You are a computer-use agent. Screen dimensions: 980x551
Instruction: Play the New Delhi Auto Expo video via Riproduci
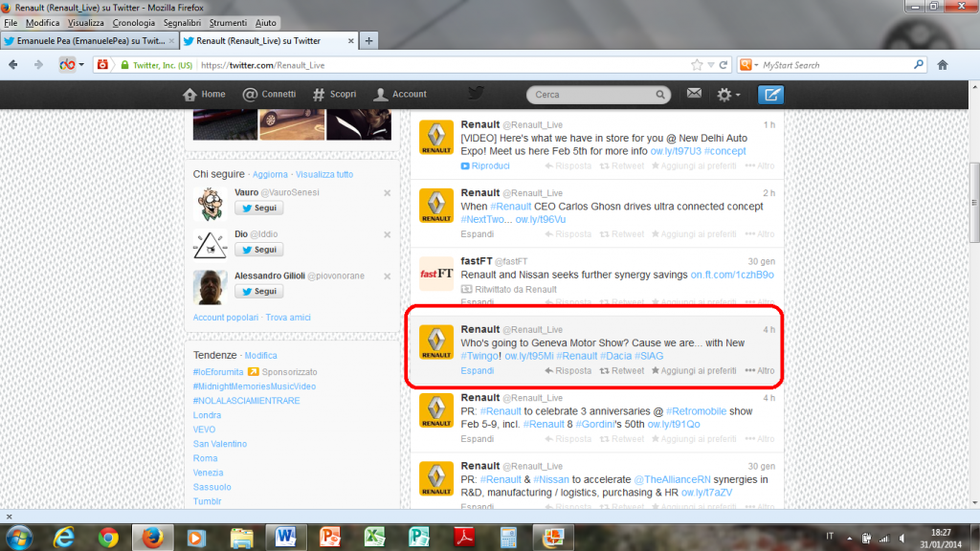point(485,166)
